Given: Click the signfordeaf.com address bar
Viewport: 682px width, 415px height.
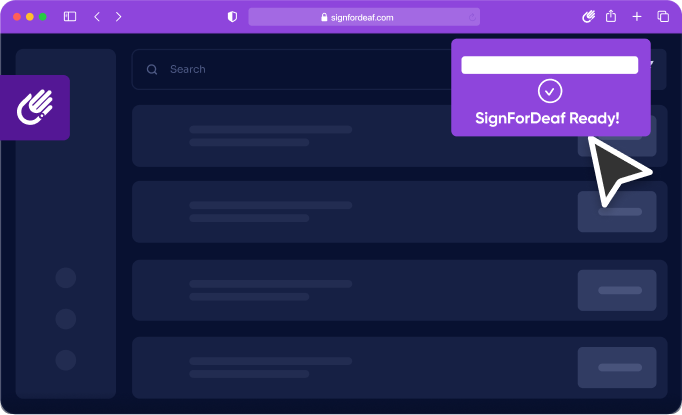Looking at the screenshot, I should click(x=364, y=17).
